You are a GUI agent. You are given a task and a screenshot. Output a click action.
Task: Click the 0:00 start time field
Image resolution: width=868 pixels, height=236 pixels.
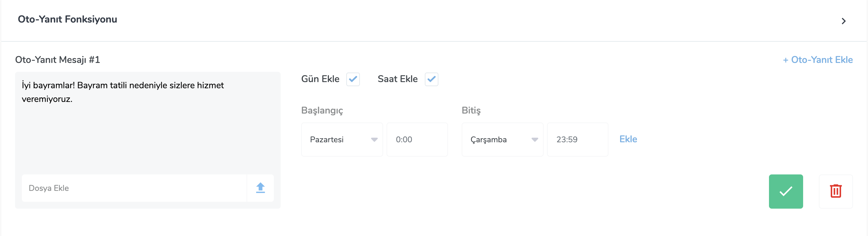coord(417,140)
